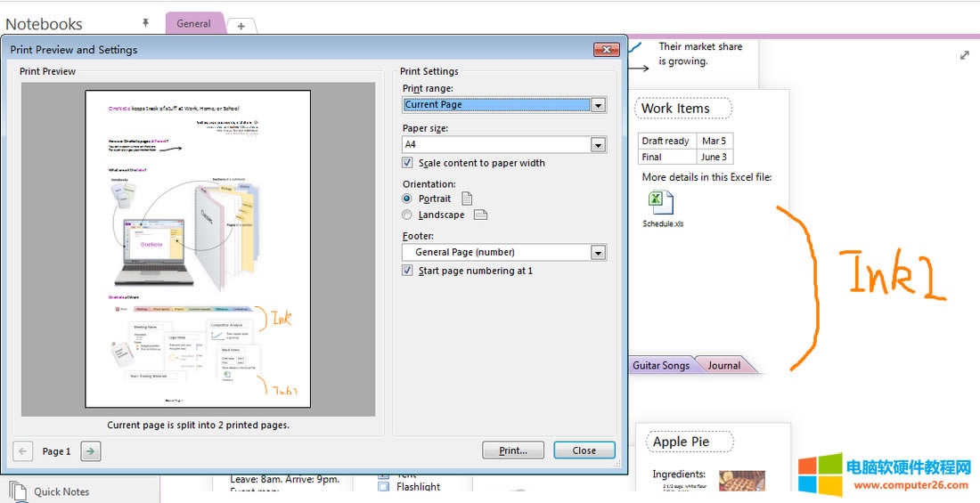Add a new section tab

pyautogui.click(x=241, y=27)
